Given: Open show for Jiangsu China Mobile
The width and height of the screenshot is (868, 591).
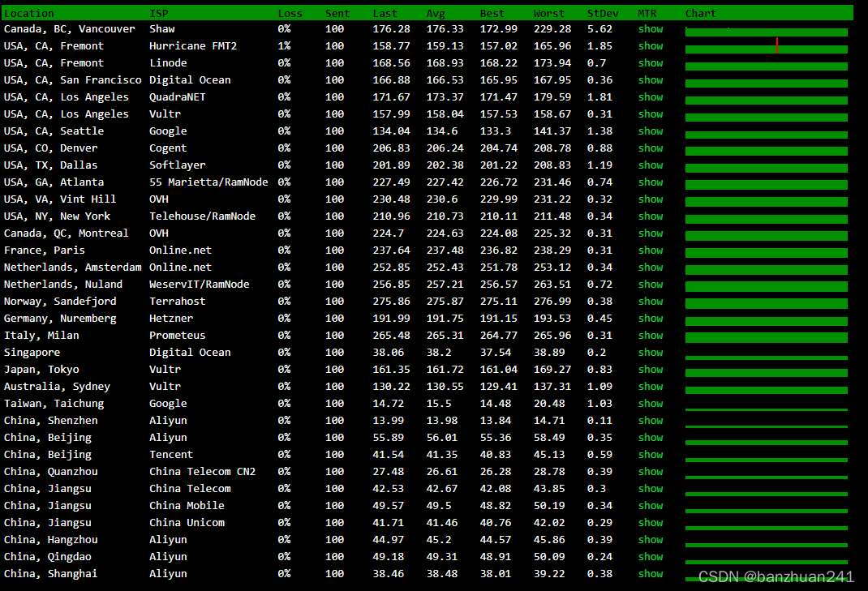Looking at the screenshot, I should tap(651, 506).
